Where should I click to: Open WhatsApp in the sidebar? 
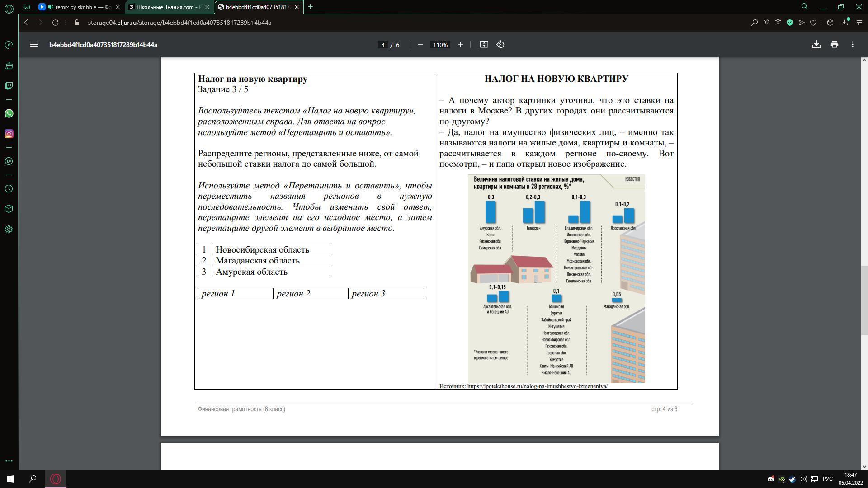[9, 113]
